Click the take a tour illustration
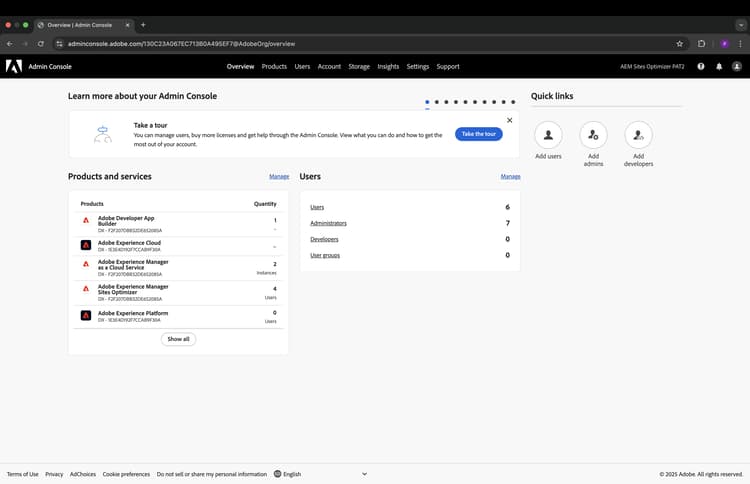Screen dimensions: 750x484 coord(102,134)
